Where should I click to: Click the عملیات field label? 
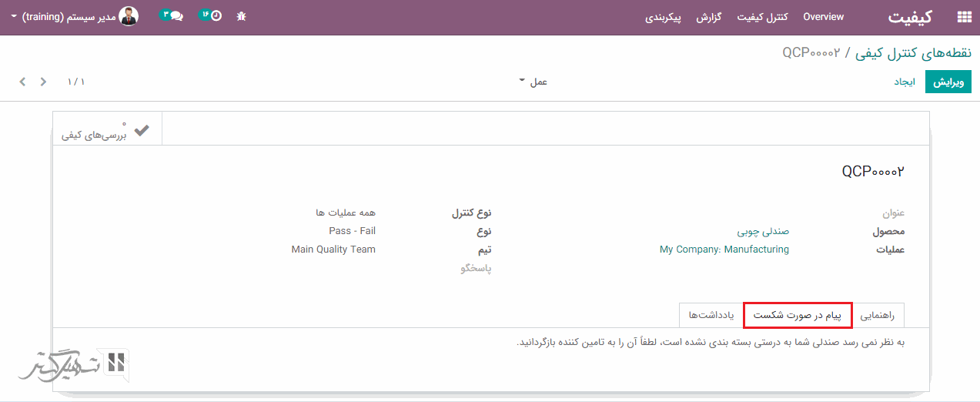889,250
